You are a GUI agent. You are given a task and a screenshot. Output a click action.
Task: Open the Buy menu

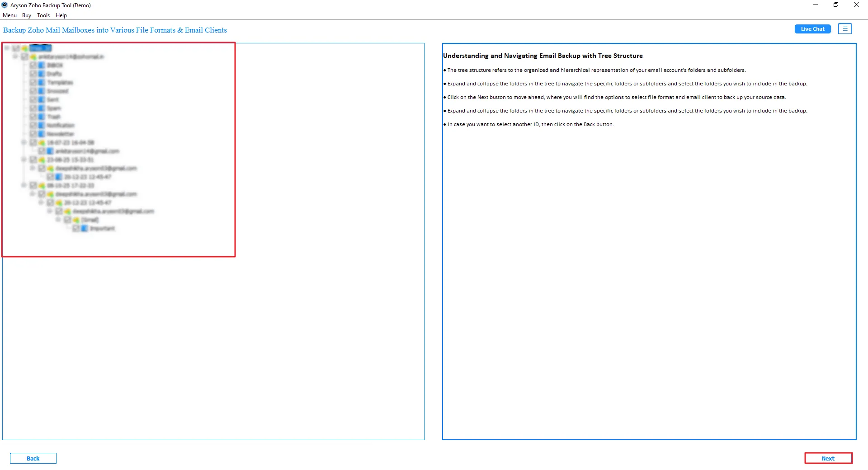[27, 15]
